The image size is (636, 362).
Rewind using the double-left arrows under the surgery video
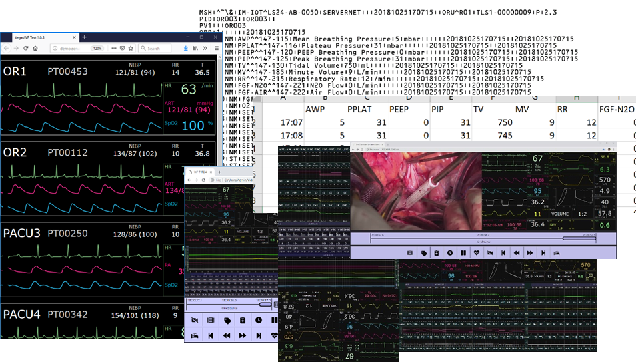point(516,252)
